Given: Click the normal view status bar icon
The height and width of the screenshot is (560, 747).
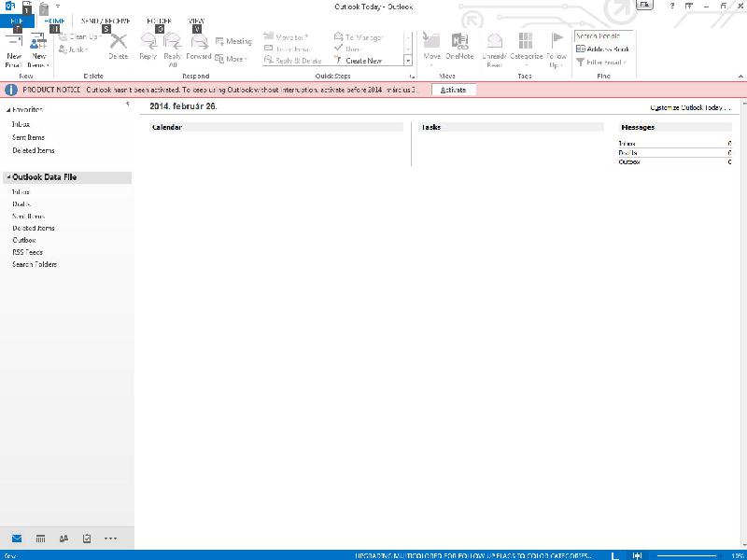Looking at the screenshot, I should click(615, 555).
